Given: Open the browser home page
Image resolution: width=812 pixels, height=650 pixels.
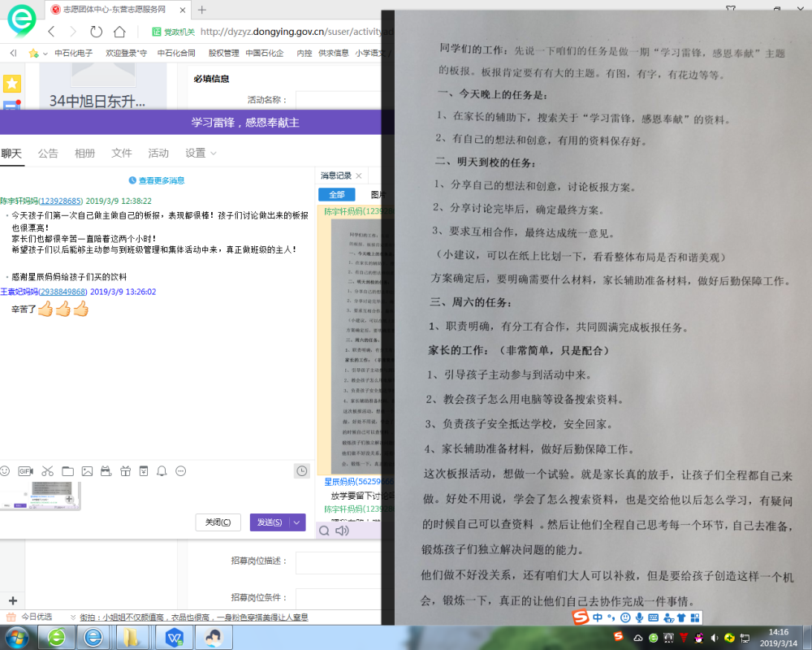Looking at the screenshot, I should 119,32.
